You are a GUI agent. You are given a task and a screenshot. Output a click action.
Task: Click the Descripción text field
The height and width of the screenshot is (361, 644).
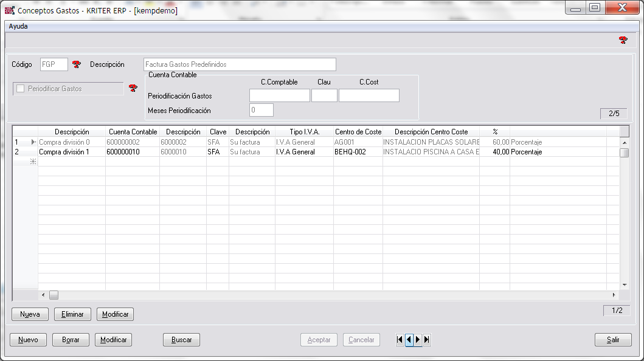coord(240,64)
